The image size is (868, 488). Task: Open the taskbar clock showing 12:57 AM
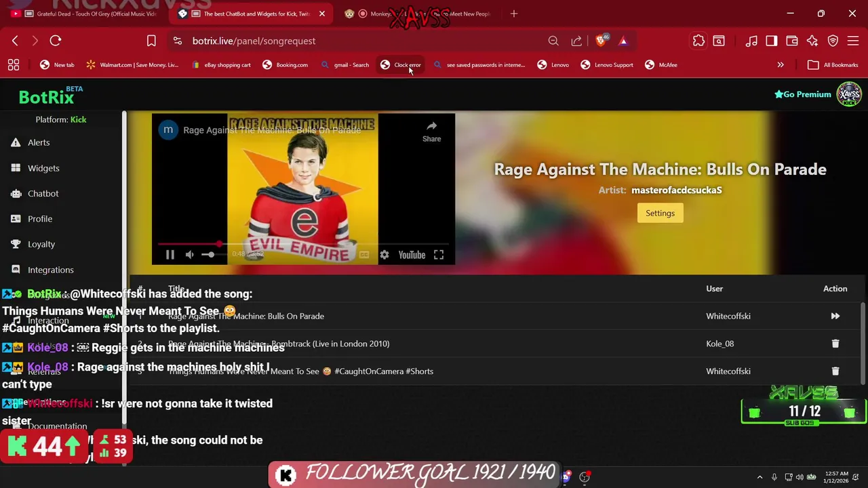pyautogui.click(x=837, y=477)
